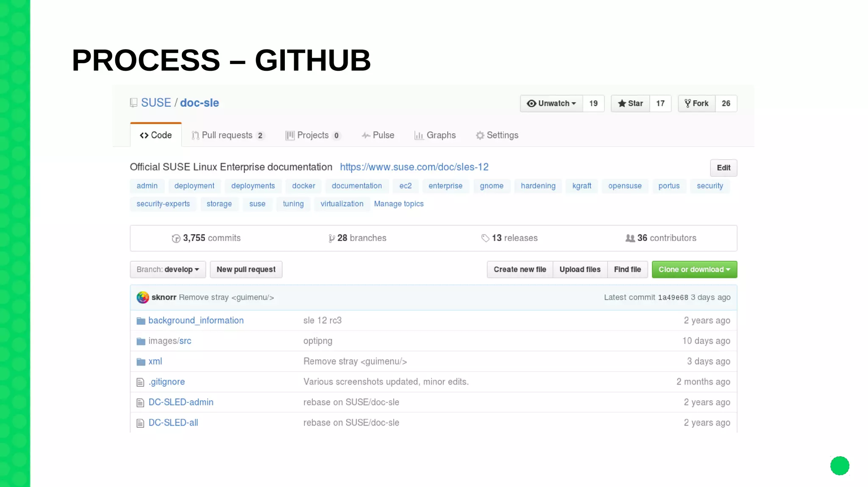
Task: Fork the doc-sle repository
Action: click(696, 103)
